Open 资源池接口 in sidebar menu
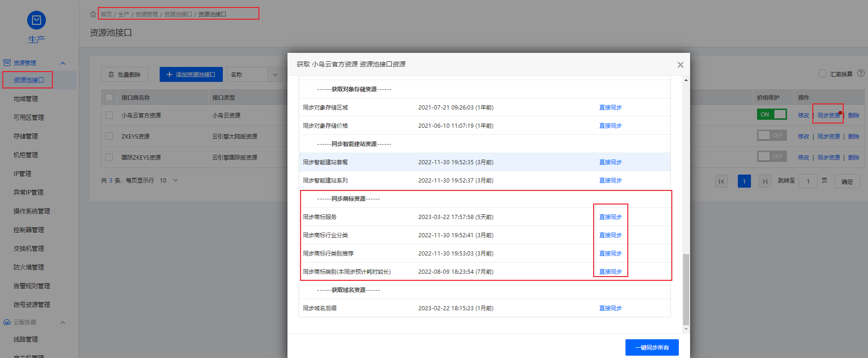The height and width of the screenshot is (358, 868). (29, 80)
